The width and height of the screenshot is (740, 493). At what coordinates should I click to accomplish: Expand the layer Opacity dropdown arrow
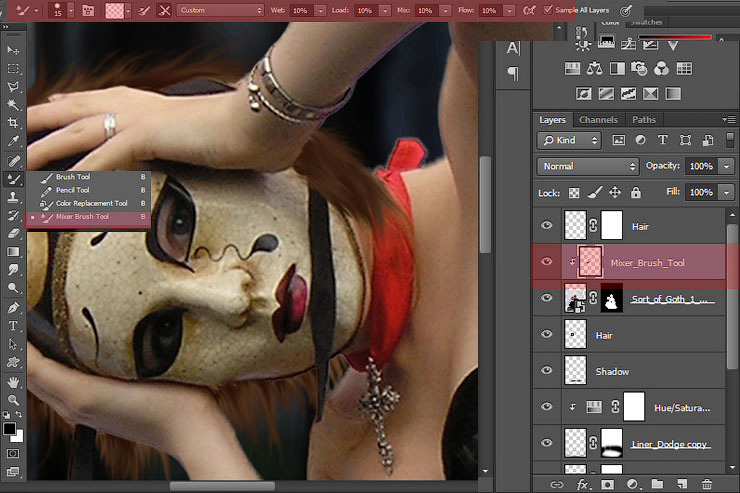click(726, 166)
